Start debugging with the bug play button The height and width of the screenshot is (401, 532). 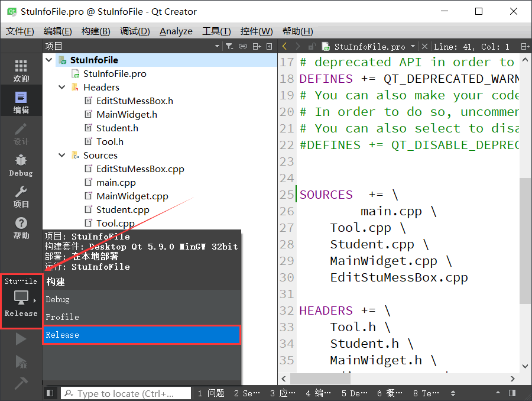click(x=21, y=362)
